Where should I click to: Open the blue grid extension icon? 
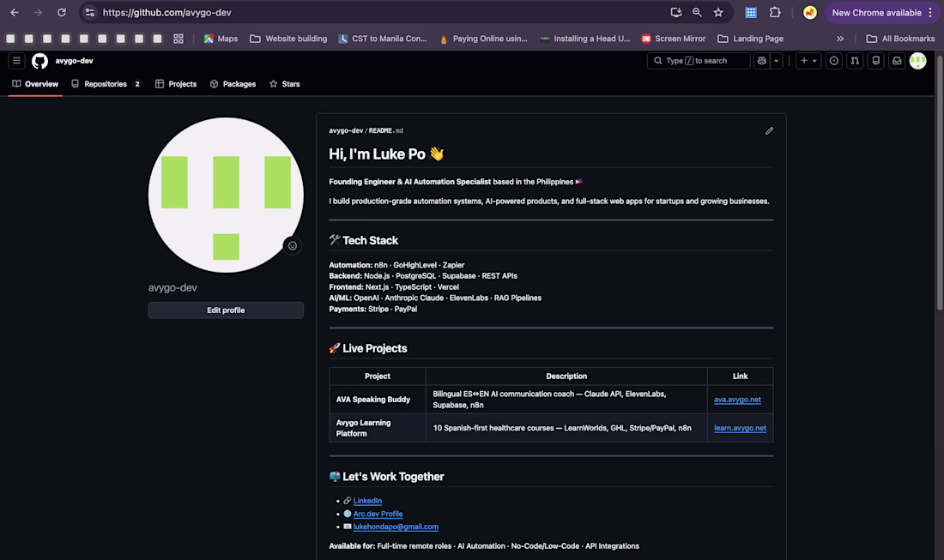click(751, 13)
